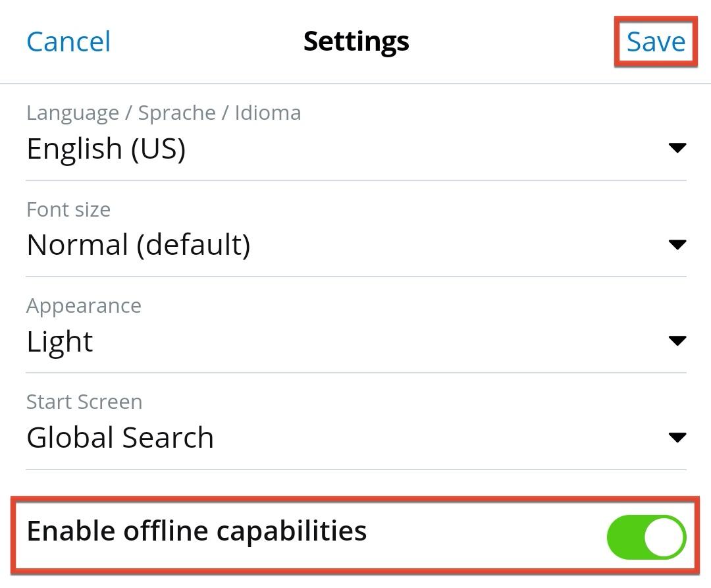
Task: Click the "Enable offline capabilities" label text
Action: (196, 531)
